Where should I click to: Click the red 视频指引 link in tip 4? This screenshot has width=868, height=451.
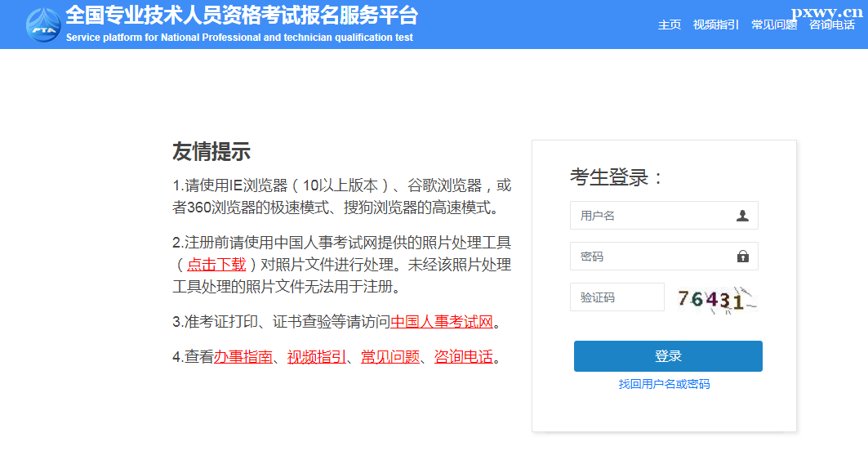click(316, 357)
